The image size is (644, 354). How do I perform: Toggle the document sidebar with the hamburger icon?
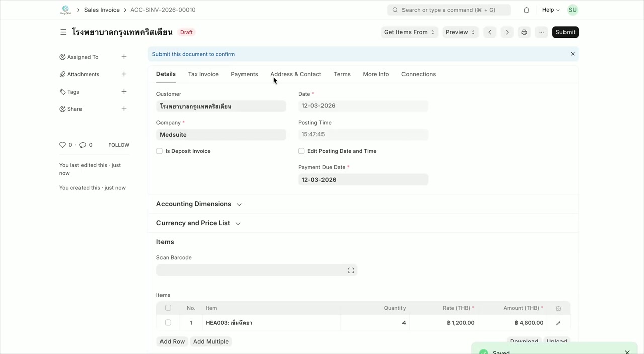point(63,32)
